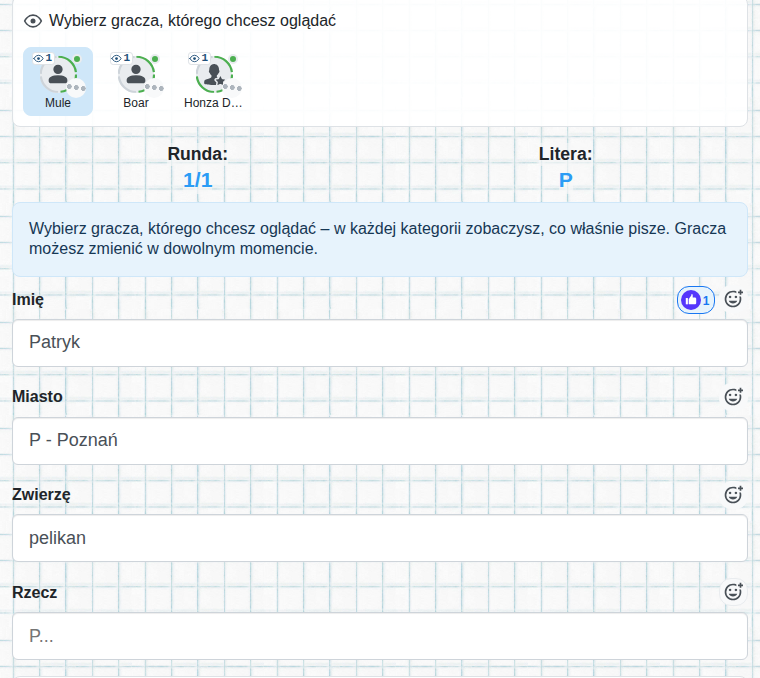760x678 pixels.
Task: Add emoji reaction to Miasto answer
Action: pyautogui.click(x=733, y=396)
